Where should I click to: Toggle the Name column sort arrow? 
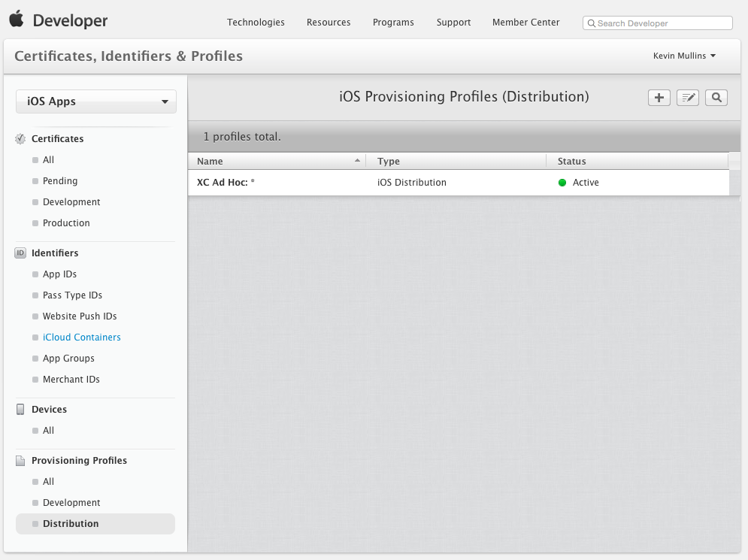point(356,159)
